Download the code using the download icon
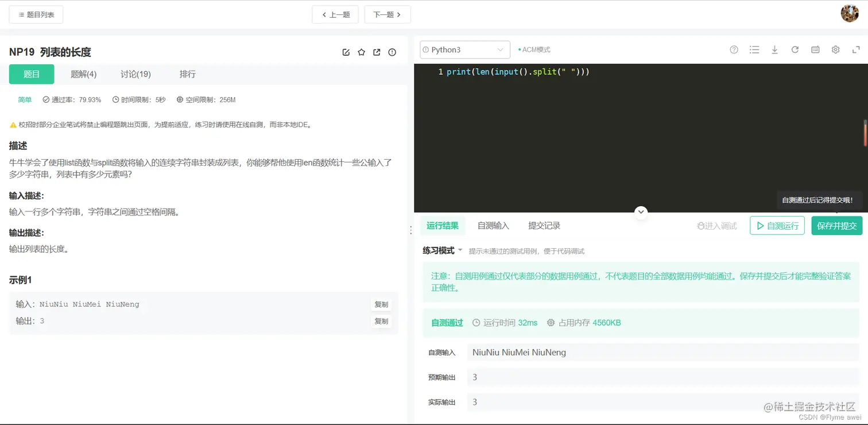This screenshot has width=868, height=425. [774, 49]
